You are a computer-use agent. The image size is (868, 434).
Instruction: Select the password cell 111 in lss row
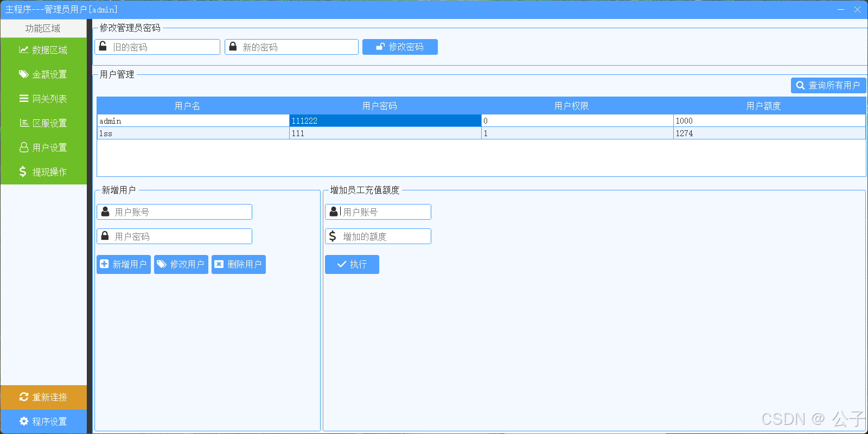click(385, 133)
